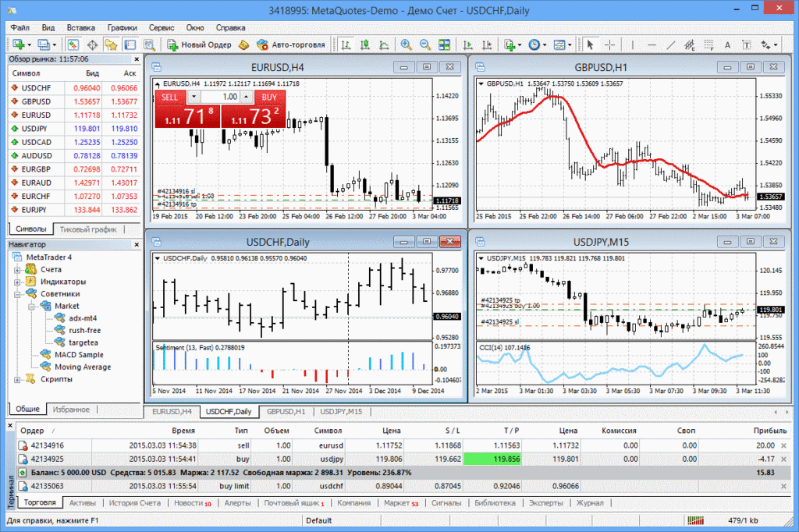Toggle the Navigator panel button
Viewport: 799px width, 532px height.
click(111, 44)
